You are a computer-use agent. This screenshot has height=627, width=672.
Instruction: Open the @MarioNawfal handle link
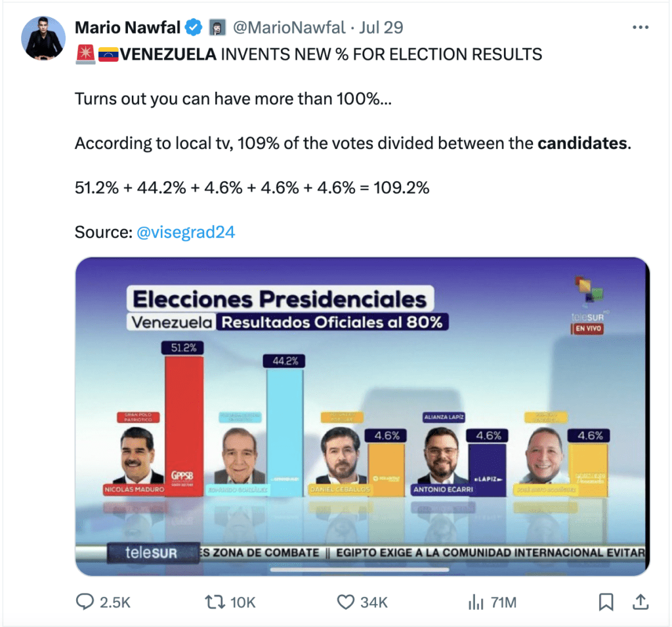click(289, 28)
